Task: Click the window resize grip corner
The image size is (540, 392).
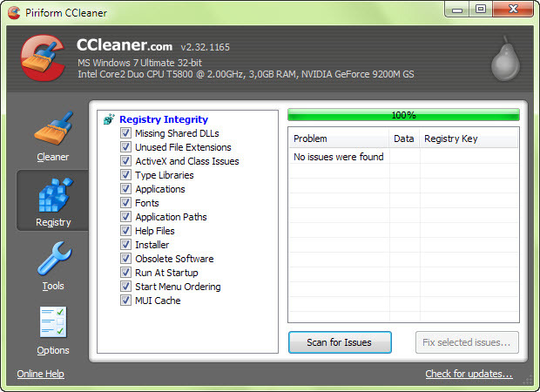Action: coord(528,381)
